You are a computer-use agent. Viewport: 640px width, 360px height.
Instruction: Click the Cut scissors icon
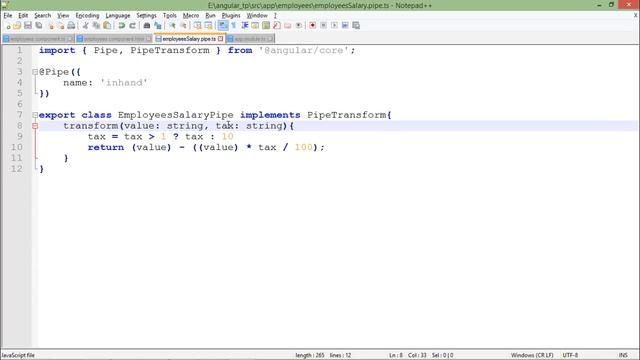tap(85, 26)
